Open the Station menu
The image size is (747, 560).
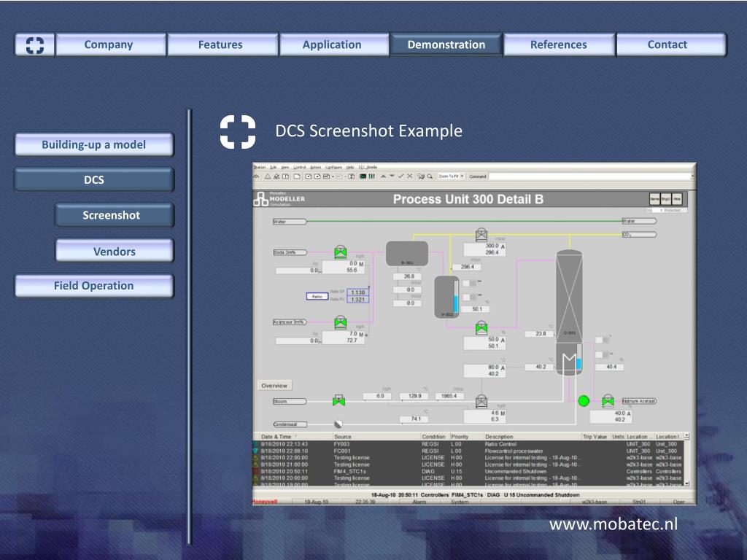point(260,167)
